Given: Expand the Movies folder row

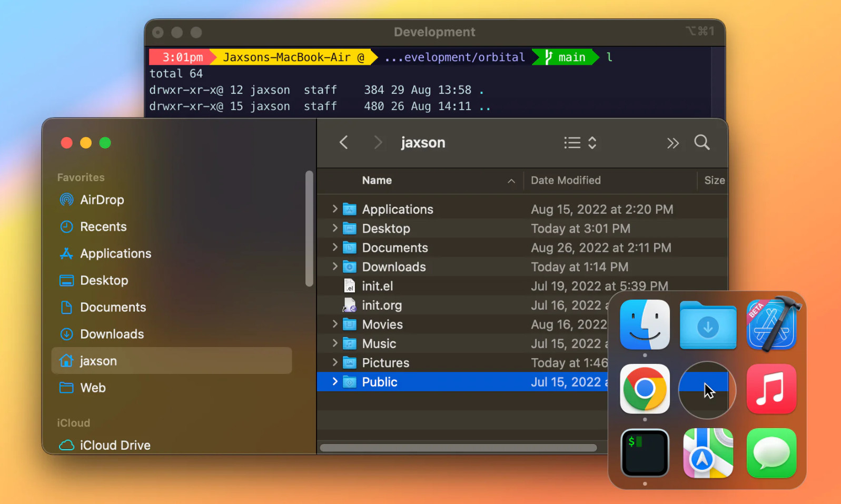Looking at the screenshot, I should pyautogui.click(x=334, y=324).
